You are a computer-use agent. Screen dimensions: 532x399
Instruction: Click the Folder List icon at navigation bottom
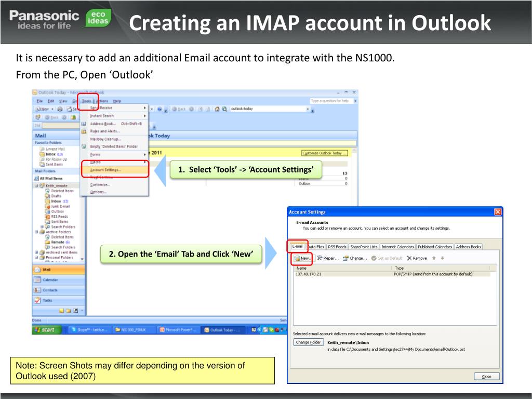(69, 311)
